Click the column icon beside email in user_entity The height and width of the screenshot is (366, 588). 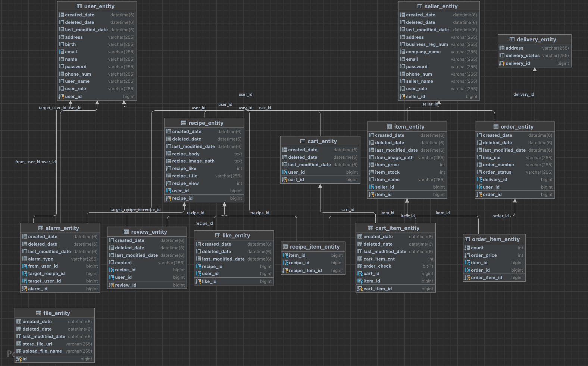coord(62,52)
